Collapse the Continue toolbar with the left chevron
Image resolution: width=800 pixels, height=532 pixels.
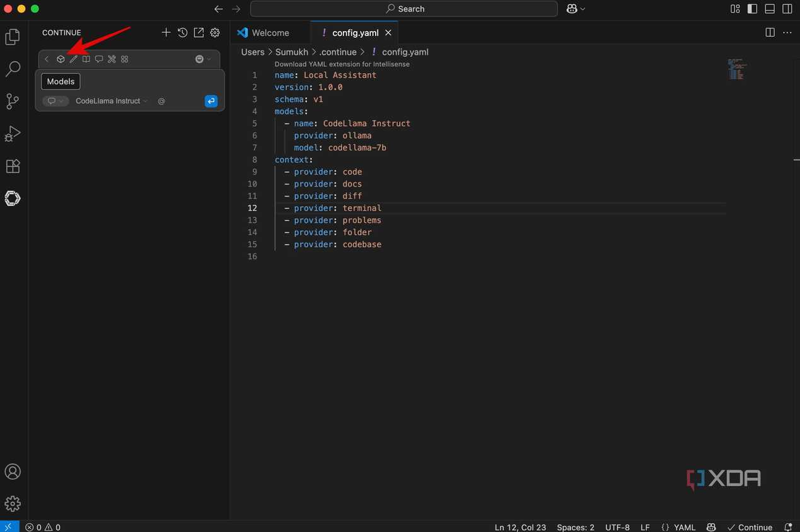click(47, 59)
